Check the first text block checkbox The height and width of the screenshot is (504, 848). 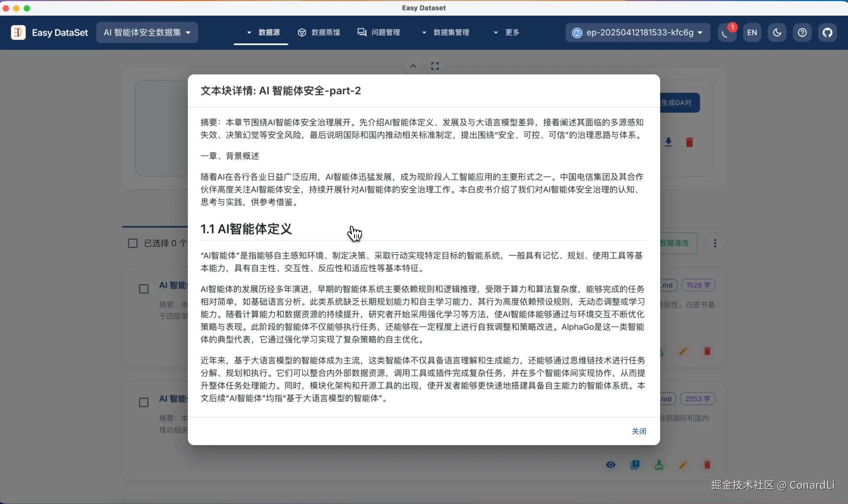(144, 289)
